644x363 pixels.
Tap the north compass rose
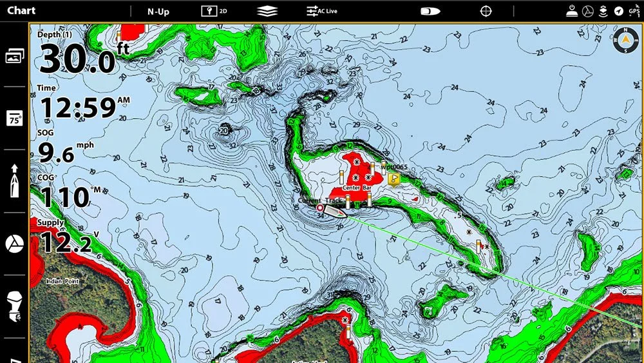(x=625, y=40)
